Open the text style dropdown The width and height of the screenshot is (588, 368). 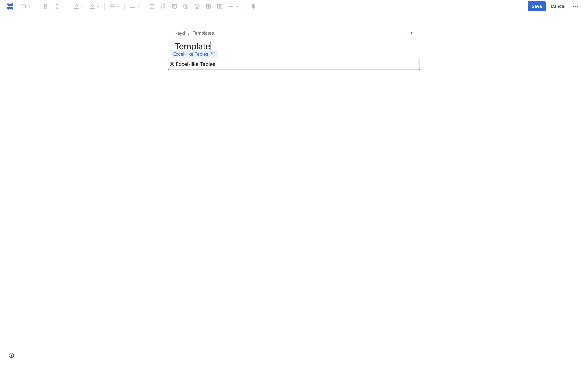pyautogui.click(x=26, y=6)
